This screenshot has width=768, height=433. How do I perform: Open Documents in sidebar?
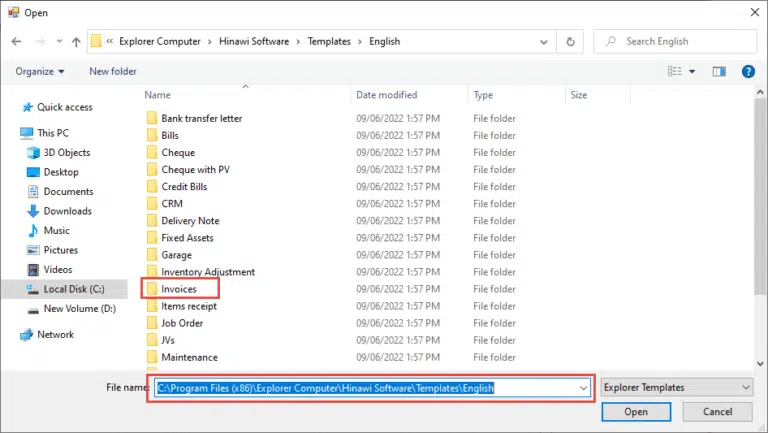60,192
